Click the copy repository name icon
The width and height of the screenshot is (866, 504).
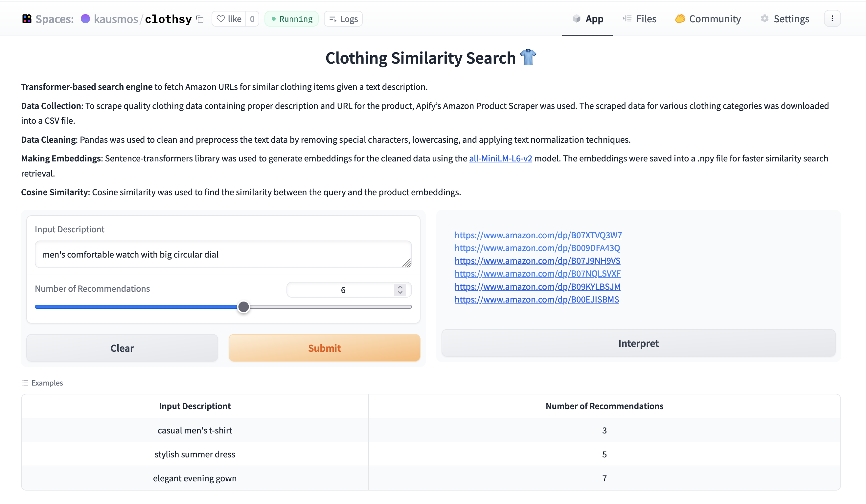click(200, 19)
